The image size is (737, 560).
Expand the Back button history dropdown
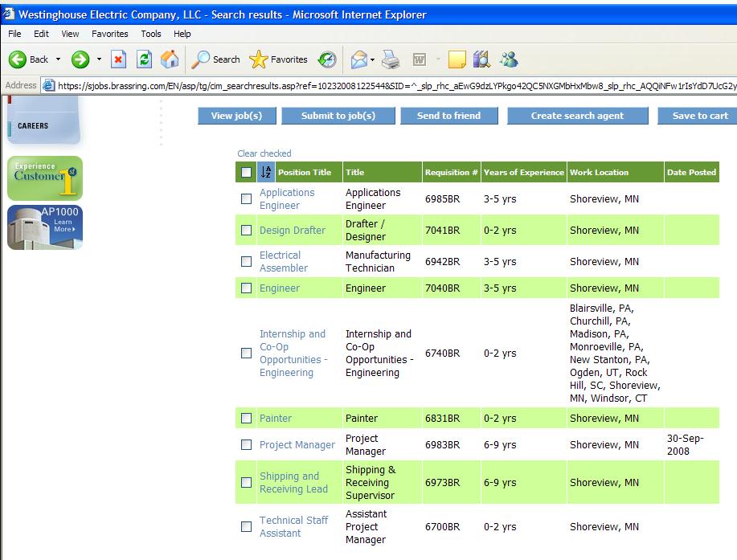[59, 59]
